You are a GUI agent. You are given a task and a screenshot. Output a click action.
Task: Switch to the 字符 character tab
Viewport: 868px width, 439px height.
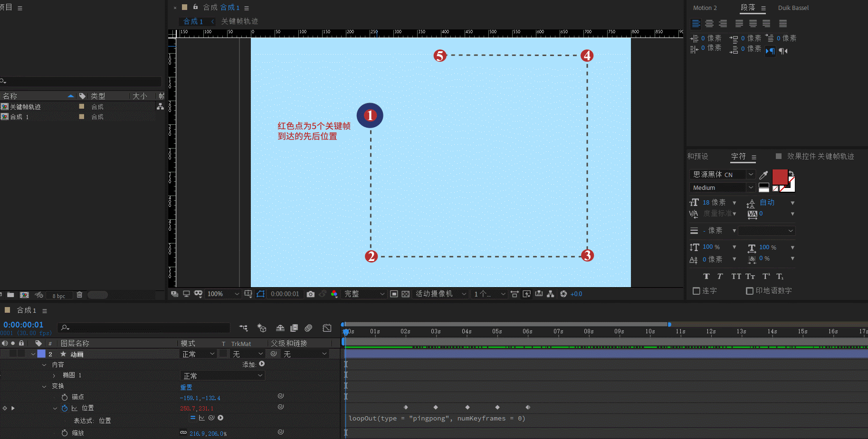coord(738,156)
